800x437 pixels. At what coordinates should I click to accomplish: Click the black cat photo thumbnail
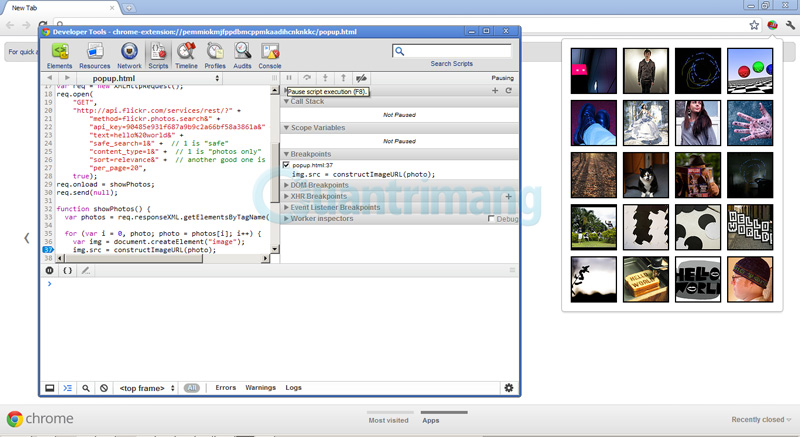645,175
